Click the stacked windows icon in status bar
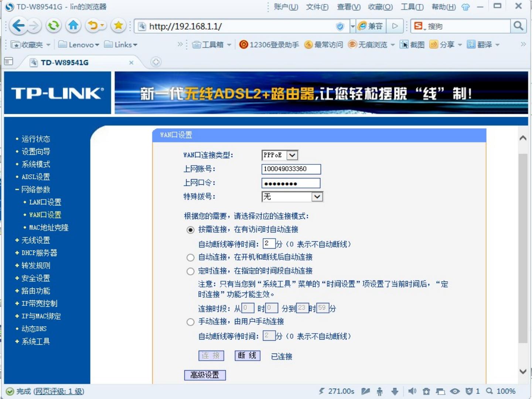 click(440, 391)
